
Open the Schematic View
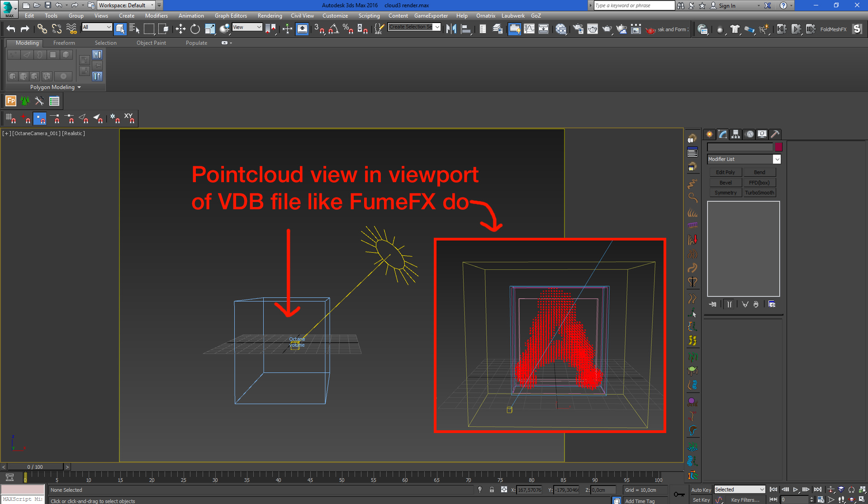pyautogui.click(x=543, y=29)
